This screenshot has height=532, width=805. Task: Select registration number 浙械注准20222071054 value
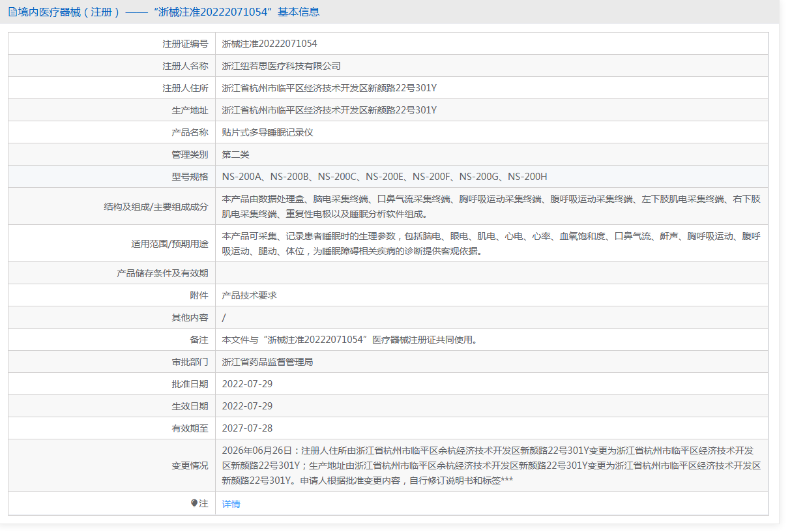coord(270,44)
